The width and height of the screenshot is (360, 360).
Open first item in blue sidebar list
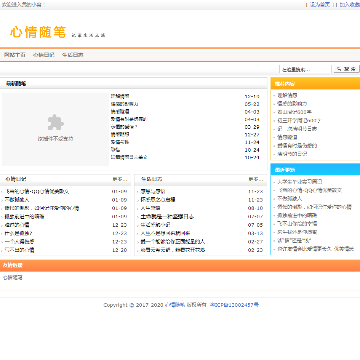click(300, 182)
